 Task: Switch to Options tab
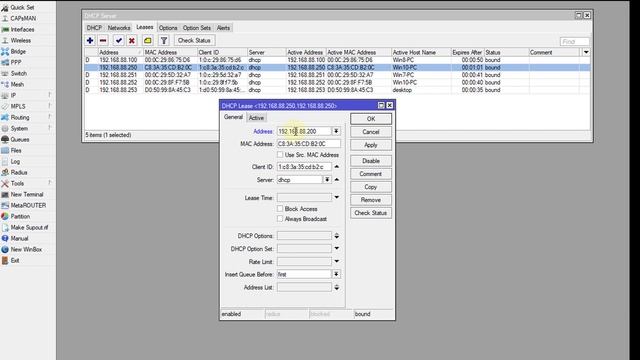(x=168, y=28)
